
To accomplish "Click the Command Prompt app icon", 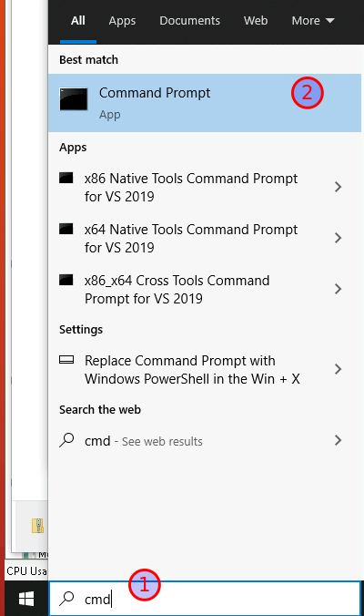I will coord(74,99).
